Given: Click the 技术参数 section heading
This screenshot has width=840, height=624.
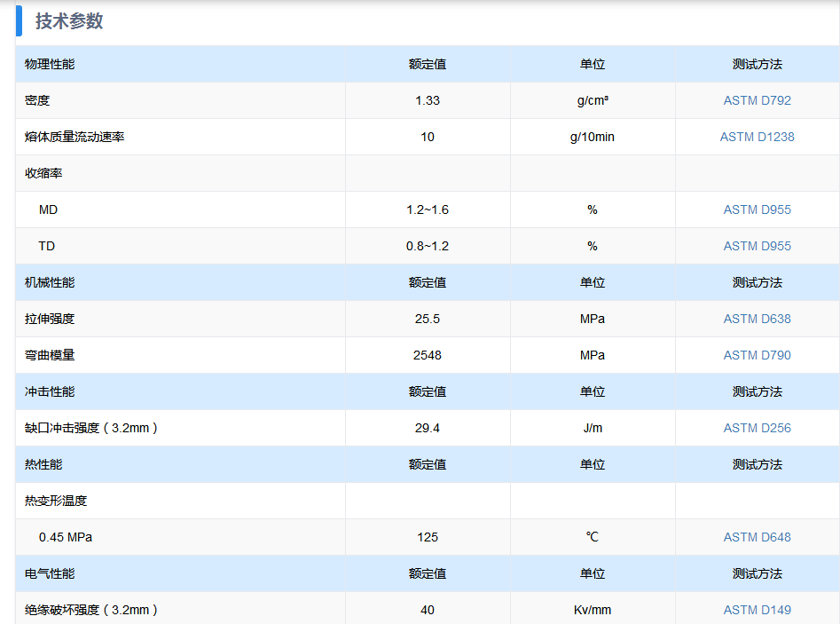Looking at the screenshot, I should [69, 21].
